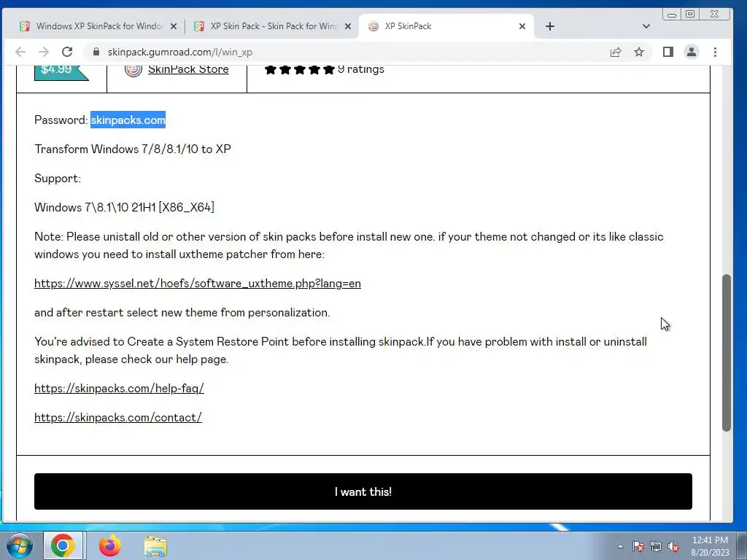The height and width of the screenshot is (560, 747).
Task: Click the Chrome taskbar icon
Action: [63, 545]
